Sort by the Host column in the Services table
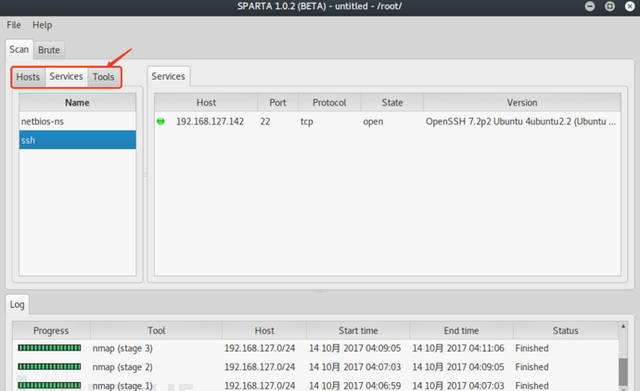 click(206, 102)
